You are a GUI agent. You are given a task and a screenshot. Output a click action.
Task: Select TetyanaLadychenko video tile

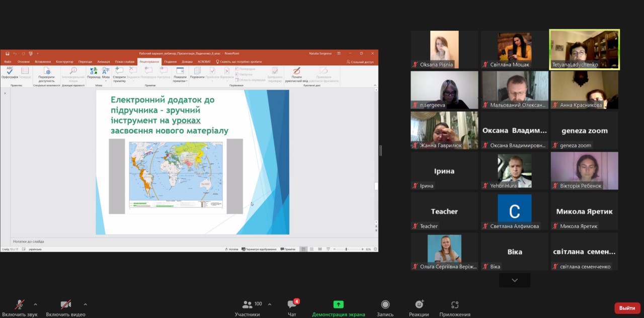584,49
